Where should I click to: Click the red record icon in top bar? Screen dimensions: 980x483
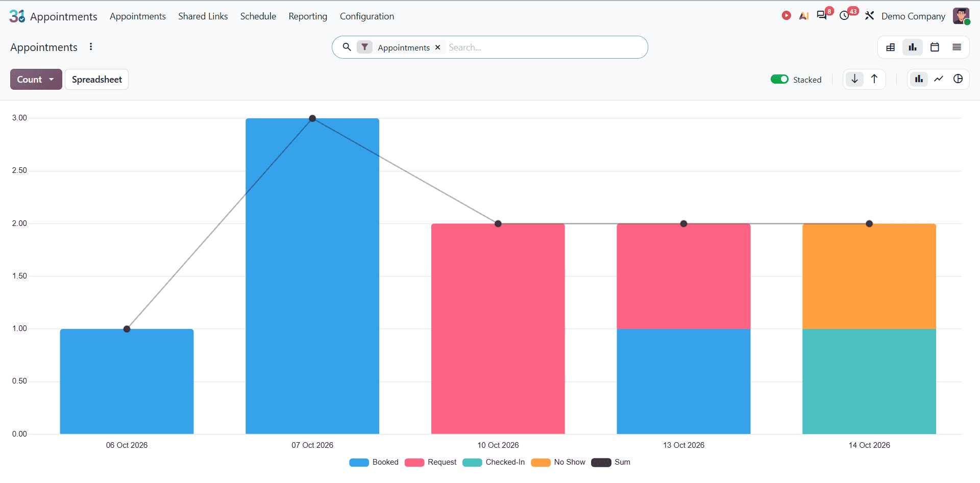(786, 16)
